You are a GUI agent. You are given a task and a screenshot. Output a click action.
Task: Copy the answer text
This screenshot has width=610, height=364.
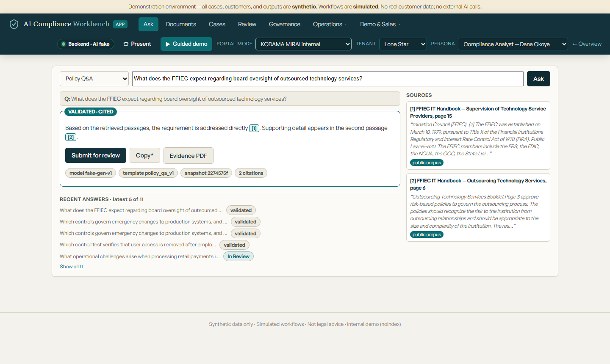(145, 155)
